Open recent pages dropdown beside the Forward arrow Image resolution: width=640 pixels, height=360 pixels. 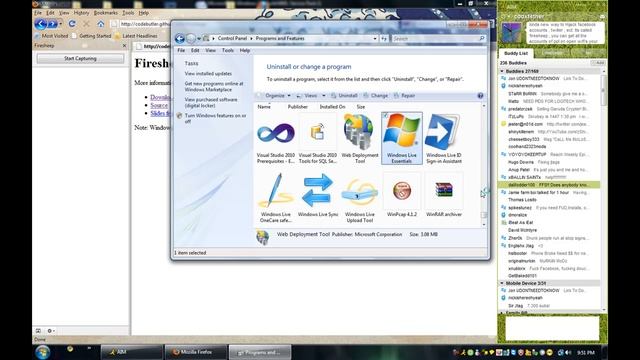click(199, 38)
